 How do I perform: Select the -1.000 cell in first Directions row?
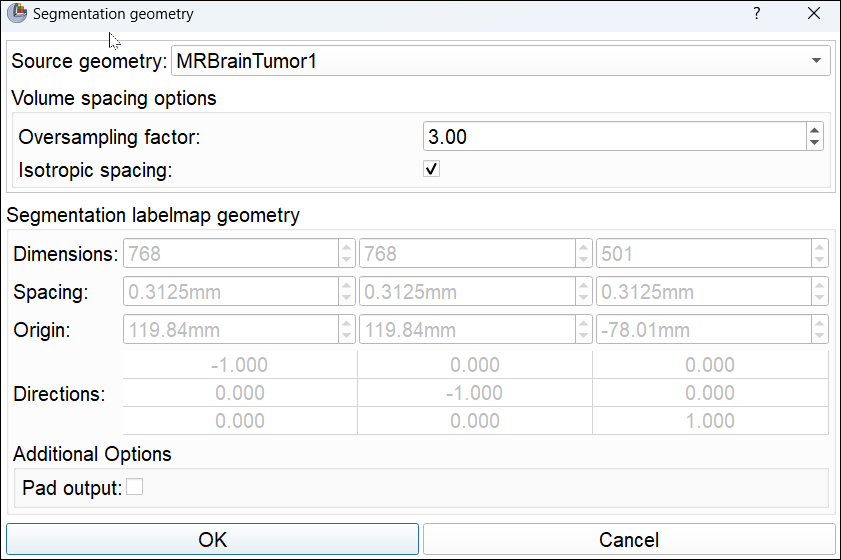[239, 365]
